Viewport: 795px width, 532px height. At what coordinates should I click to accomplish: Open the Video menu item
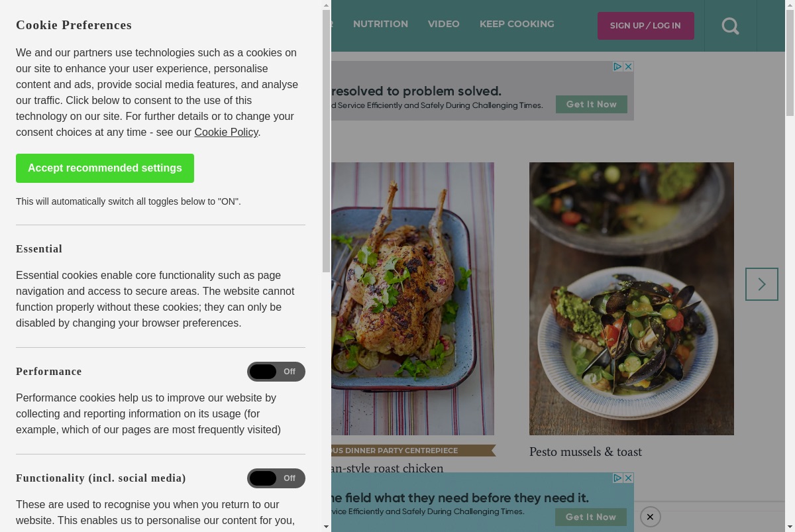coord(444,24)
